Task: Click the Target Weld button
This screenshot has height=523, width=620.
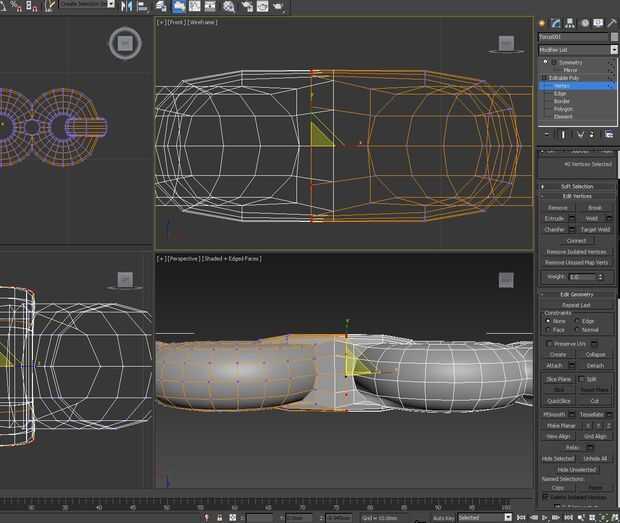Action: click(596, 229)
